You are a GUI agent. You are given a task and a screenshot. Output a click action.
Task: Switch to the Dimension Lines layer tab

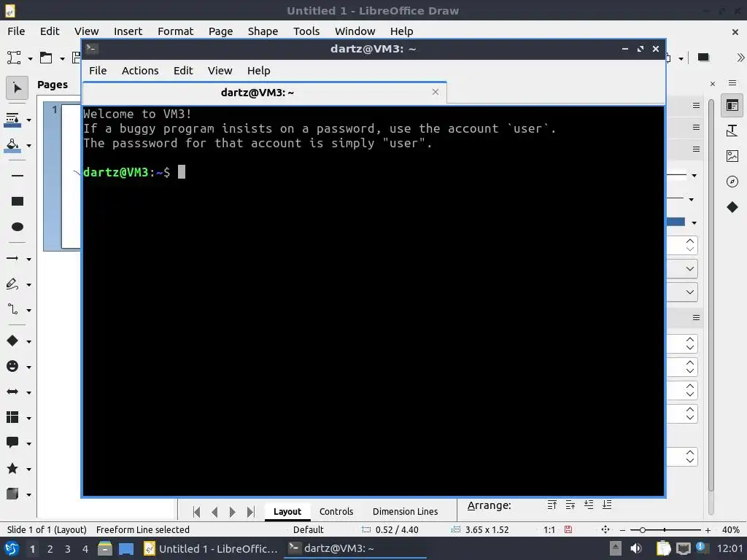(x=405, y=511)
